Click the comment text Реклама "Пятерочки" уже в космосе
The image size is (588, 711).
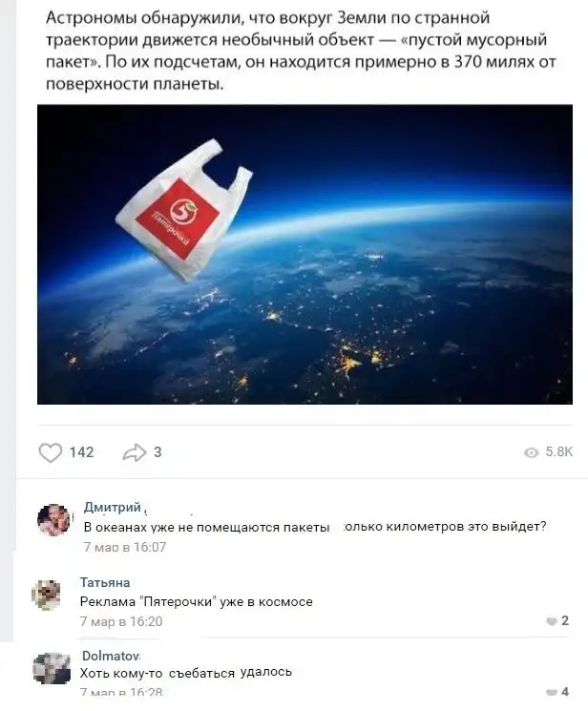196,601
